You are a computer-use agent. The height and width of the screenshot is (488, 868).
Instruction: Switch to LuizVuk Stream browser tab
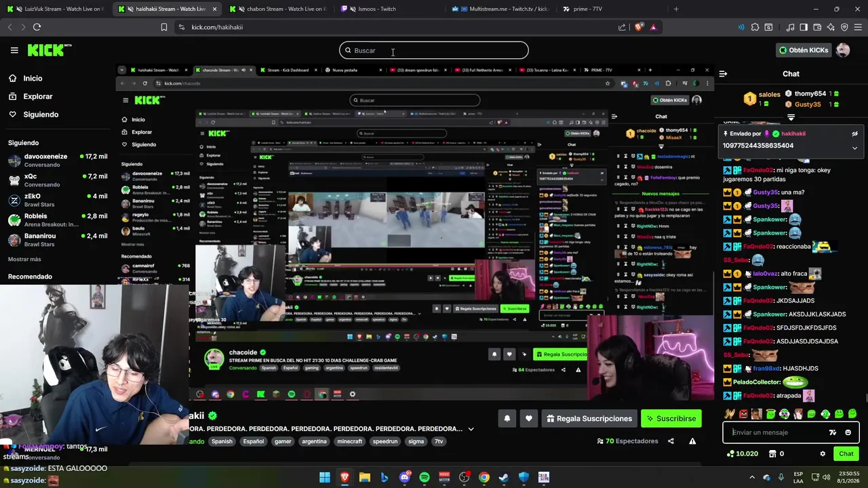coord(54,9)
